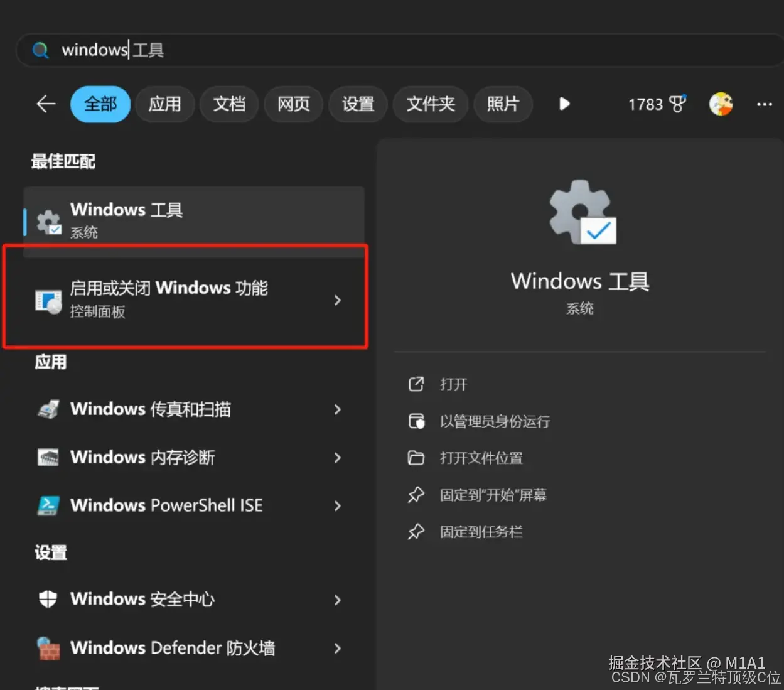The width and height of the screenshot is (784, 690).
Task: Select the 全部 filter tab
Action: [100, 104]
